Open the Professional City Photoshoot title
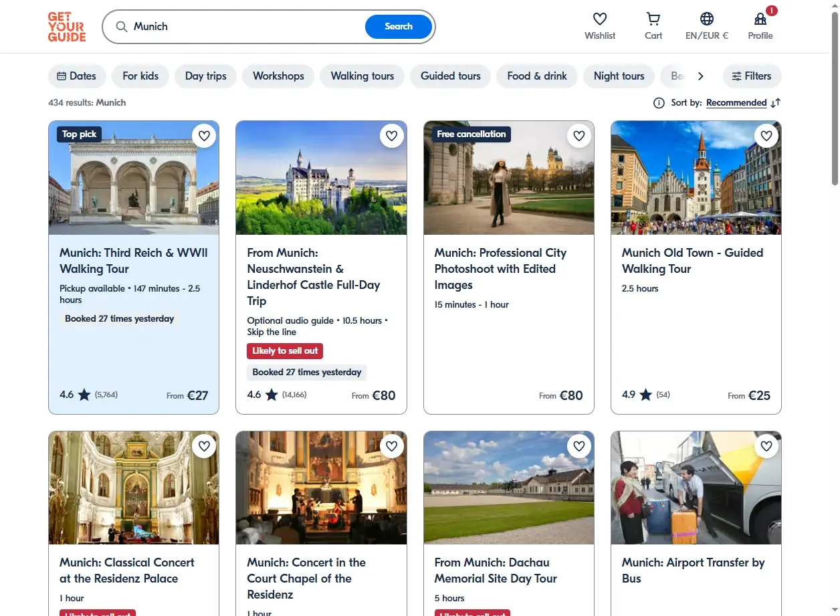Viewport: 840px width, 616px height. [x=500, y=269]
